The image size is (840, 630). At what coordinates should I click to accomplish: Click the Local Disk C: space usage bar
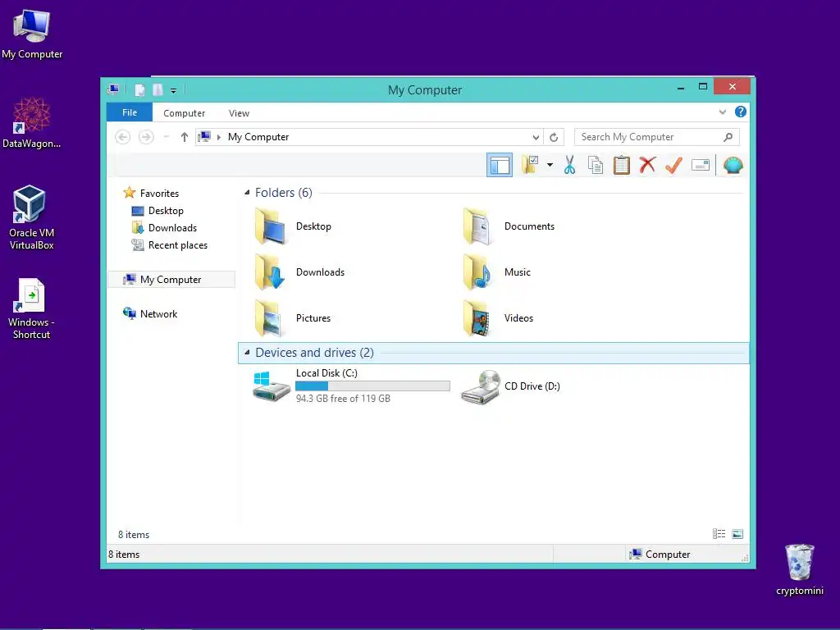click(373, 386)
